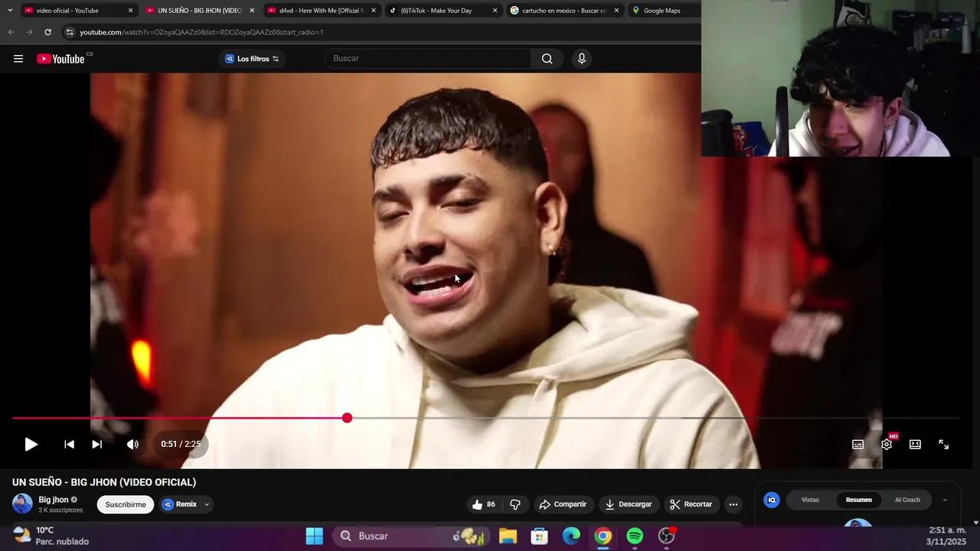Select the AI Coach tab

click(x=907, y=500)
